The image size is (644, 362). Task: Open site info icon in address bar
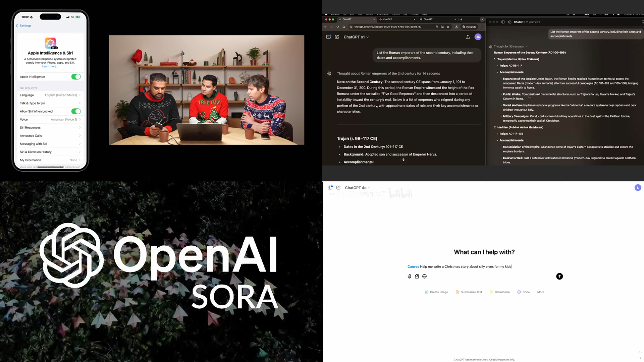[351, 27]
